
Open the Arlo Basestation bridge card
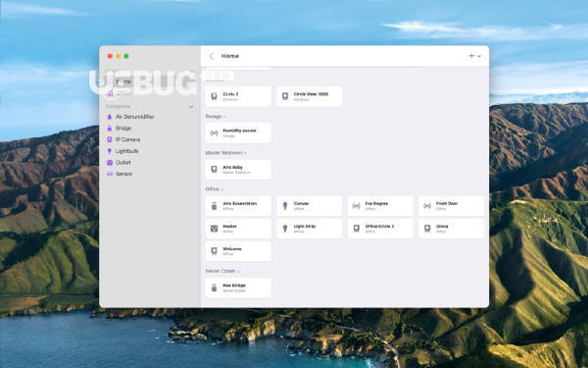coord(238,206)
